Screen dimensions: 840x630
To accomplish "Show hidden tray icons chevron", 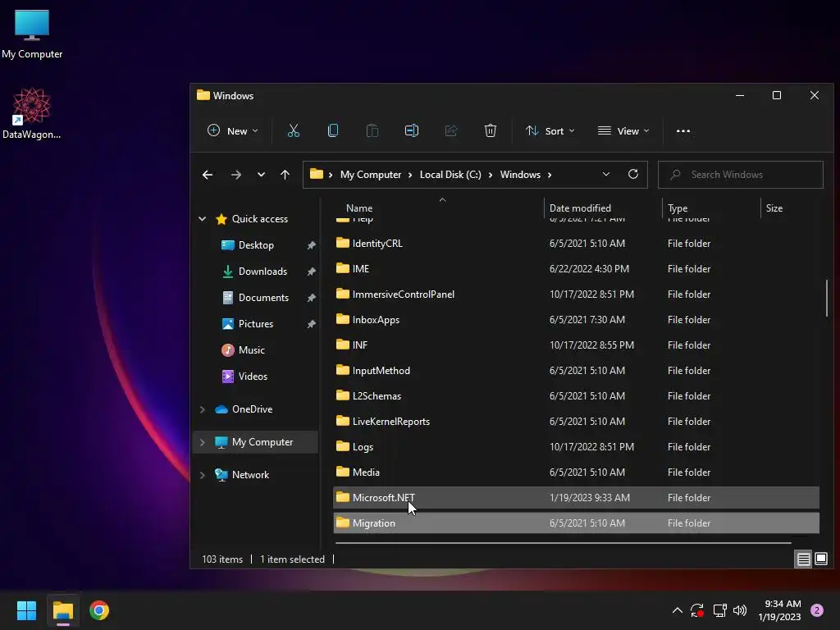I will [677, 610].
